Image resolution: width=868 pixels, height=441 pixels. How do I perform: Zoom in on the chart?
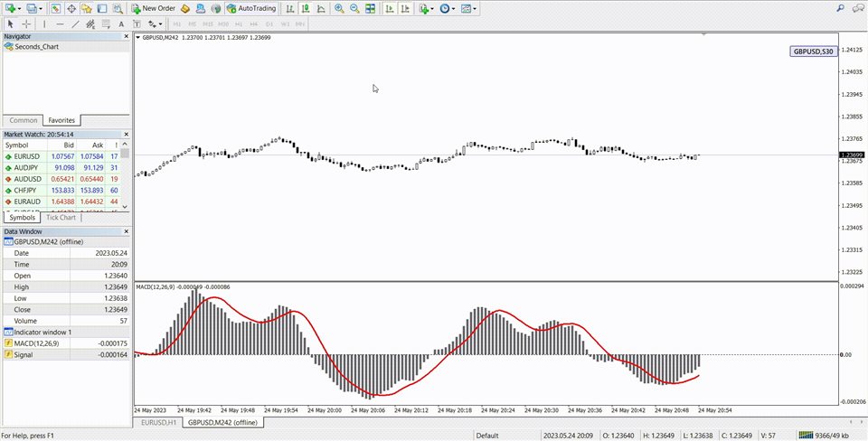339,8
